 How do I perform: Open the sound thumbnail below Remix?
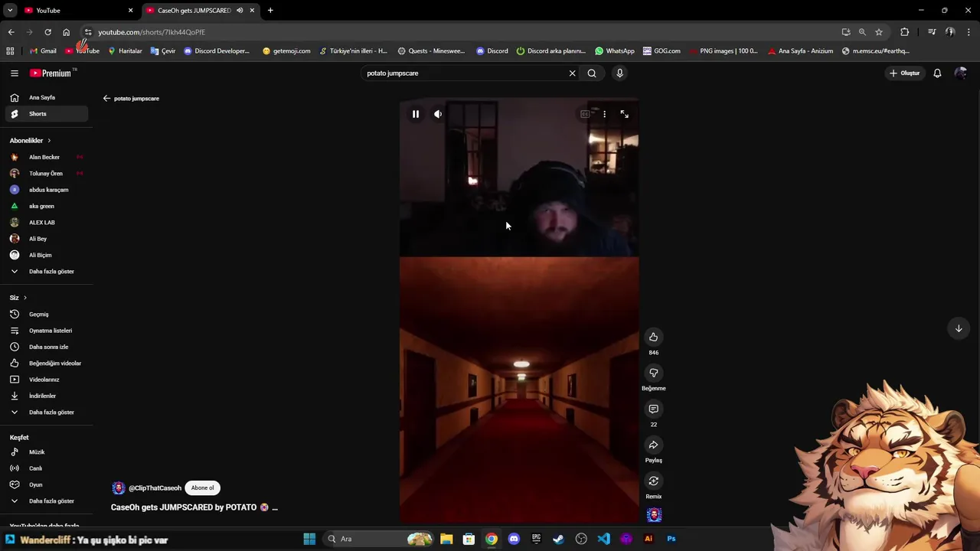coord(654,515)
